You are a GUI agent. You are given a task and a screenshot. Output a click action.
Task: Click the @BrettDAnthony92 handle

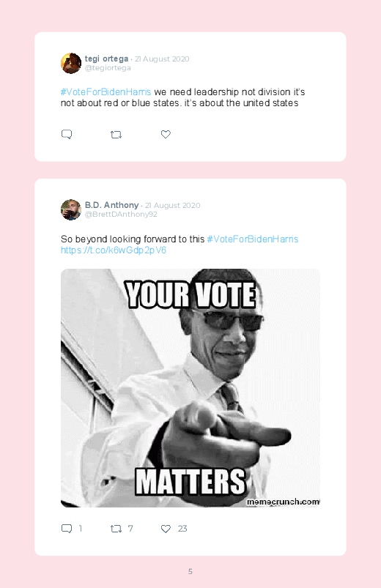point(121,214)
